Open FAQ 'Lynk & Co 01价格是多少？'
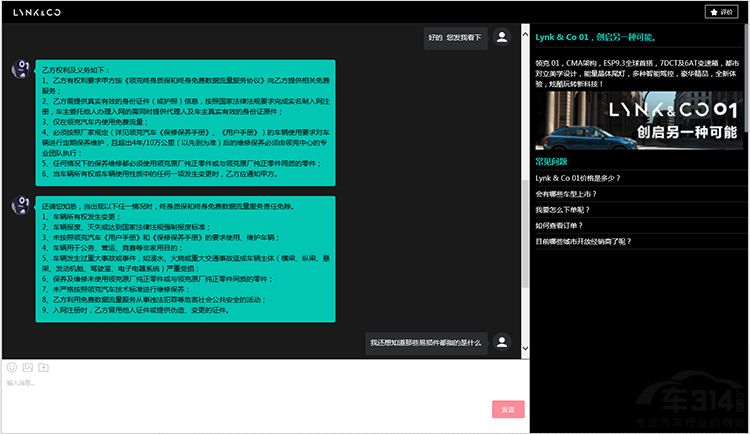 (x=578, y=178)
